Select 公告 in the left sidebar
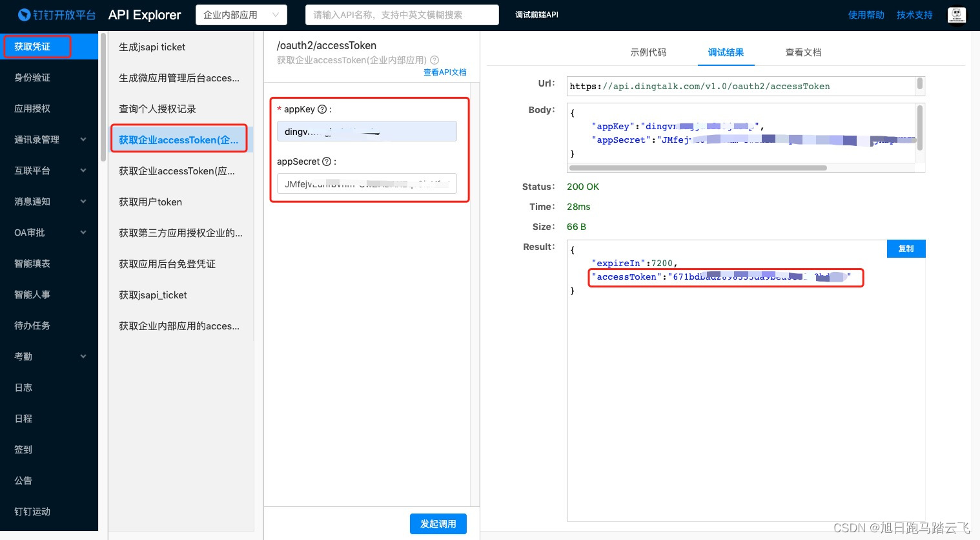Viewport: 980px width, 540px height. 49,481
